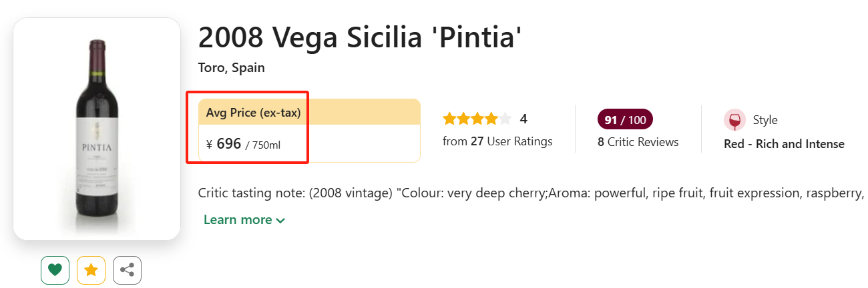Click the Style label text
This screenshot has height=288, width=868.
point(765,120)
